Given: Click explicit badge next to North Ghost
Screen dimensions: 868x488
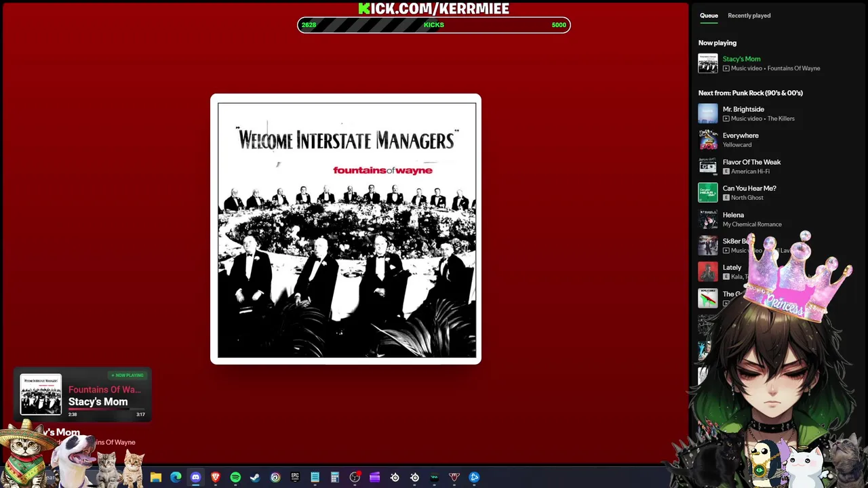Looking at the screenshot, I should point(726,198).
